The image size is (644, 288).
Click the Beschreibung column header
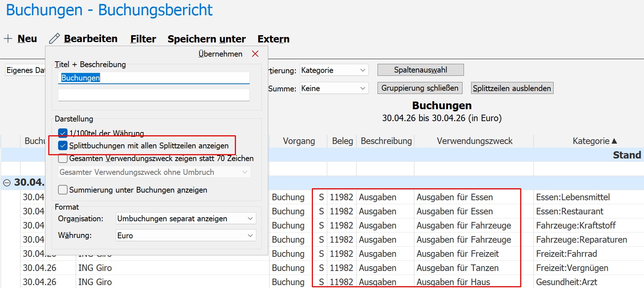click(386, 141)
